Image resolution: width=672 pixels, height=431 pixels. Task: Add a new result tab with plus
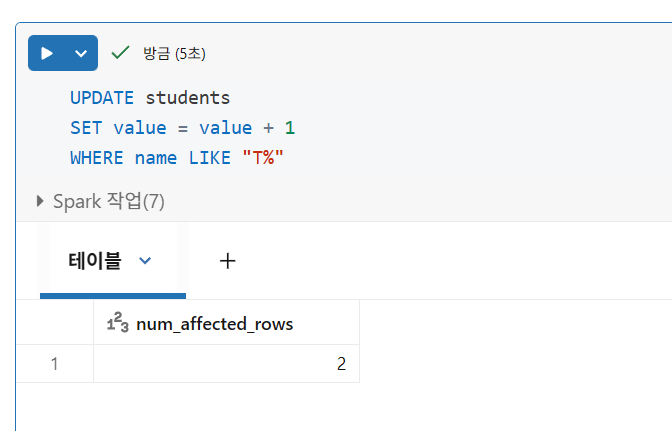[x=227, y=261]
